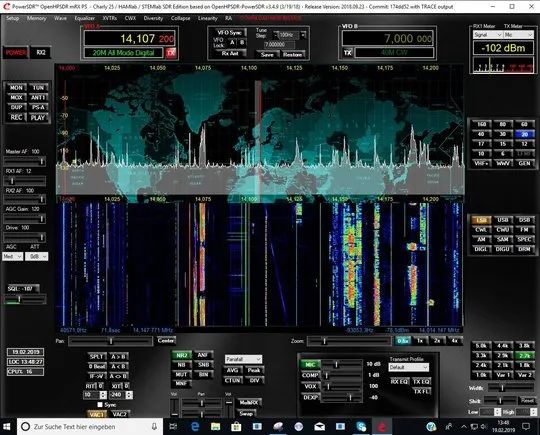540x435 pixels.
Task: Click the Reset button next to Shift
Action: (x=527, y=401)
